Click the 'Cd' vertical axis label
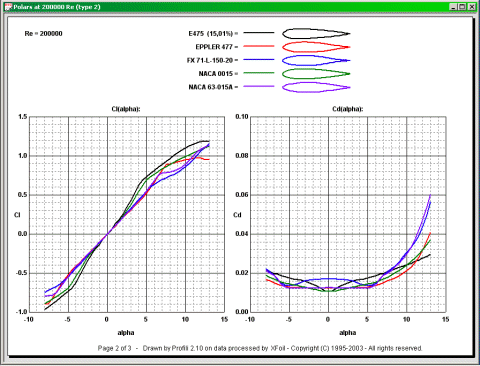 (237, 215)
